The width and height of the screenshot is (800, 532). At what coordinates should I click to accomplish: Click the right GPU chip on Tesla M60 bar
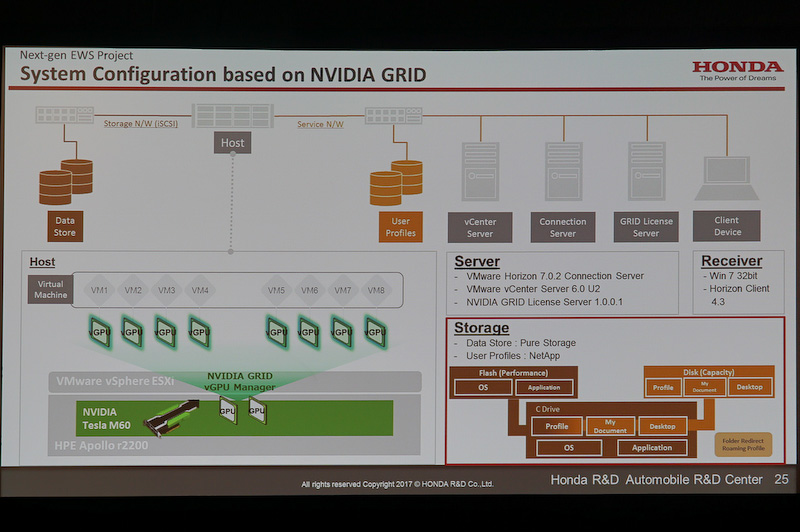tap(257, 411)
